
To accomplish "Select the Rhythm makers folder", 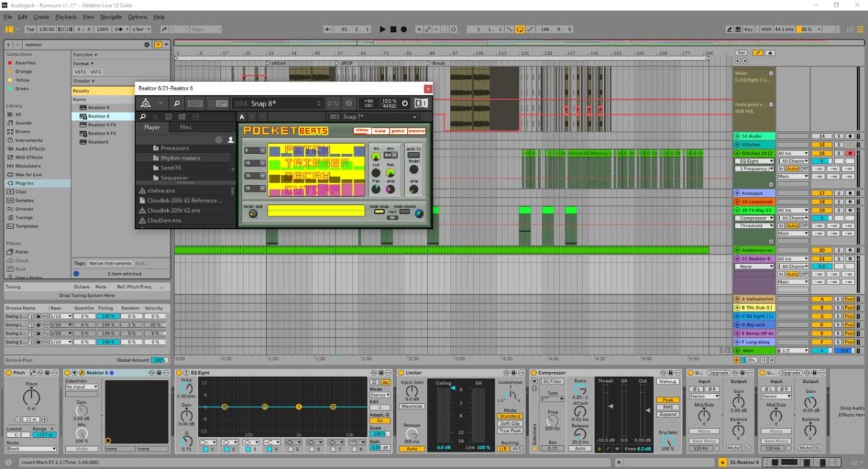I will point(181,158).
